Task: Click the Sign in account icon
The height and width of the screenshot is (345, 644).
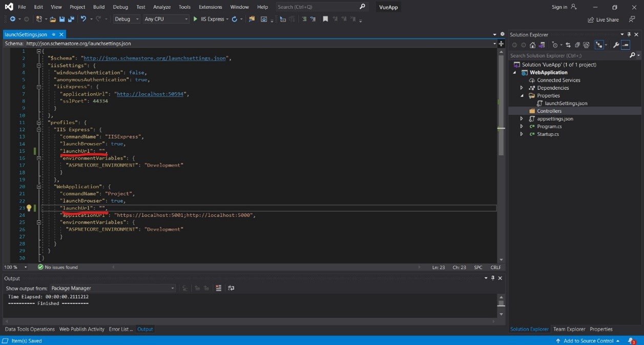Action: click(x=573, y=7)
